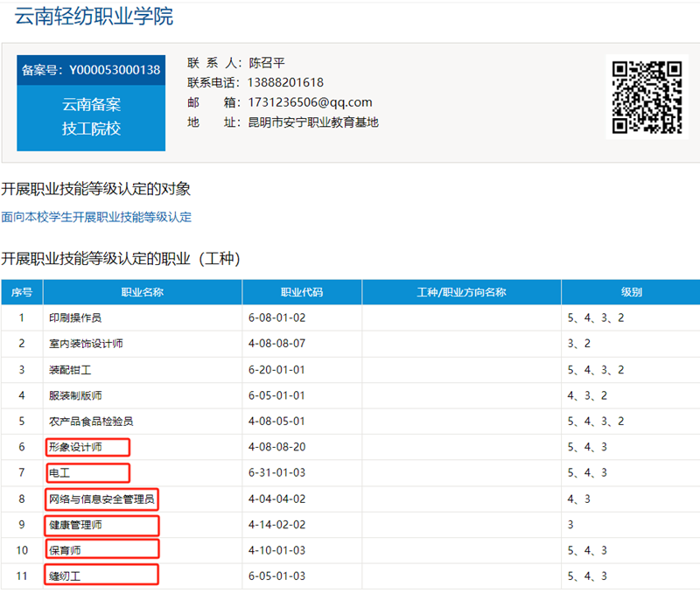Screen dimensions: 700x607
Task: Select the 职业代码 column header
Action: click(x=301, y=292)
